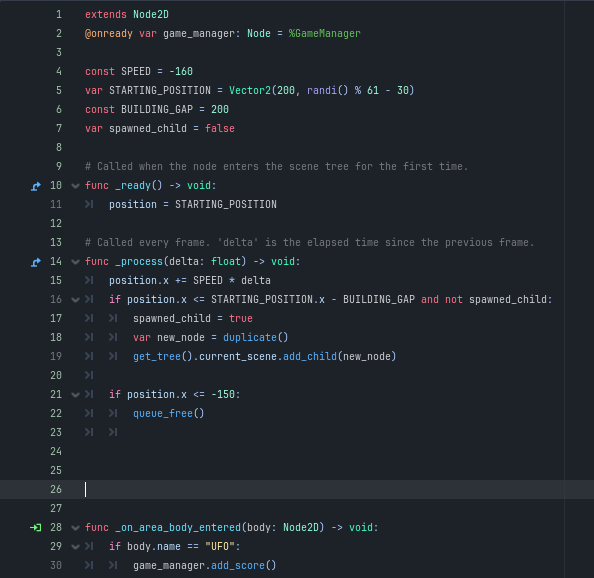
Task: Click the add_child method call
Action: click(310, 356)
